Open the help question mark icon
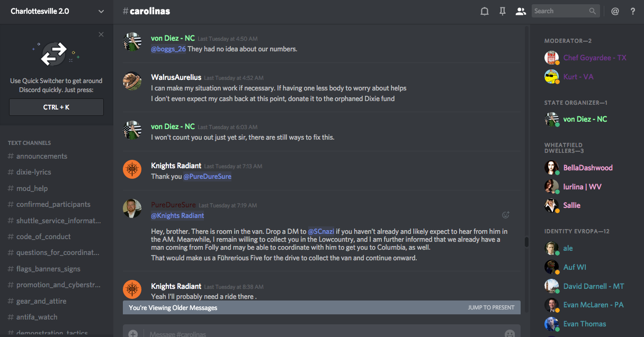Image resolution: width=644 pixels, height=337 pixels. point(633,11)
